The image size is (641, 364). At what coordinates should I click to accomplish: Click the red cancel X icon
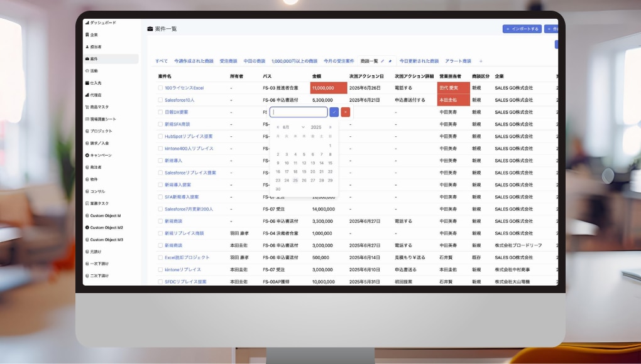tap(346, 112)
